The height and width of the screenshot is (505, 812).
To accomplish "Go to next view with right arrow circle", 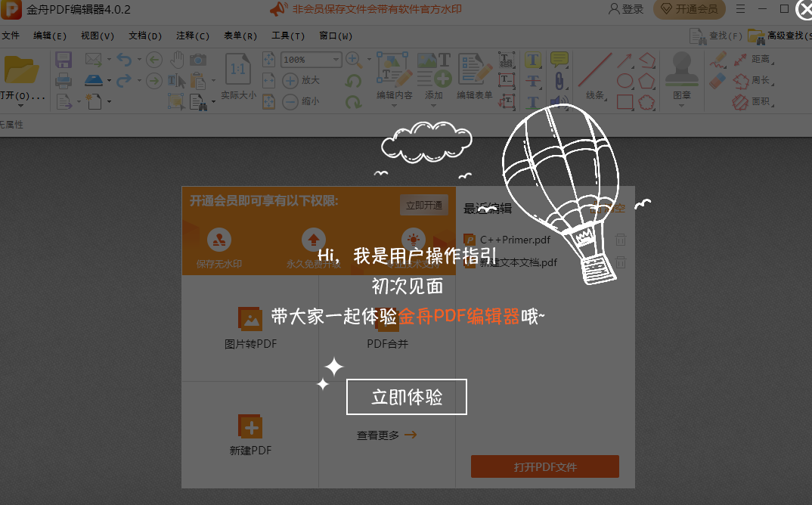I will (x=153, y=81).
